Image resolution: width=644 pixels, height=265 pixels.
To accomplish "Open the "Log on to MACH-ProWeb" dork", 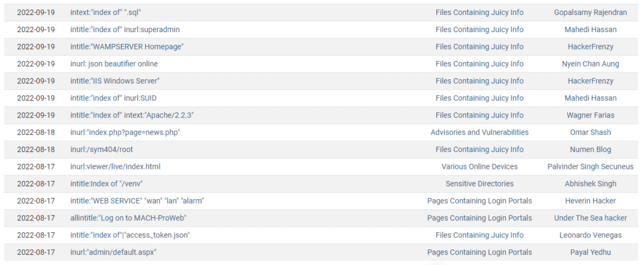I will (x=128, y=218).
